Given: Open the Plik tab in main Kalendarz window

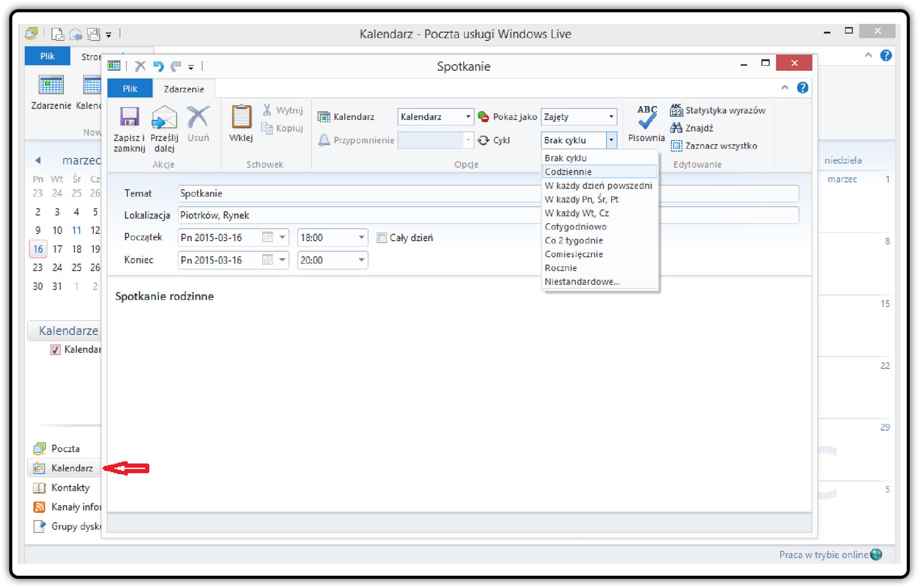Looking at the screenshot, I should (x=47, y=56).
